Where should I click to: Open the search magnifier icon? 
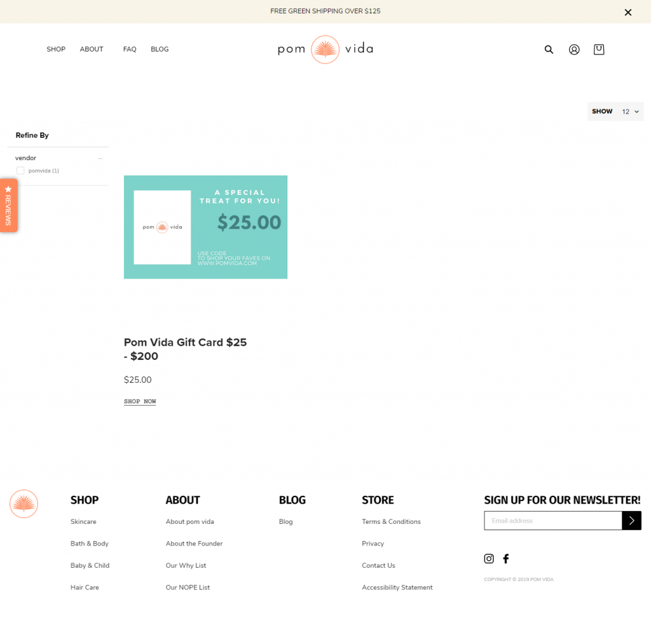click(548, 49)
